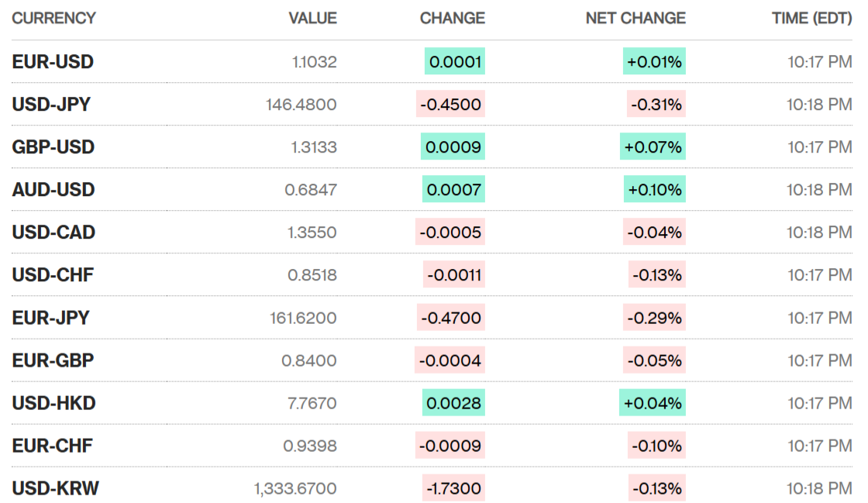The height and width of the screenshot is (503, 868).
Task: Select the GBP-USD row label
Action: 53,147
